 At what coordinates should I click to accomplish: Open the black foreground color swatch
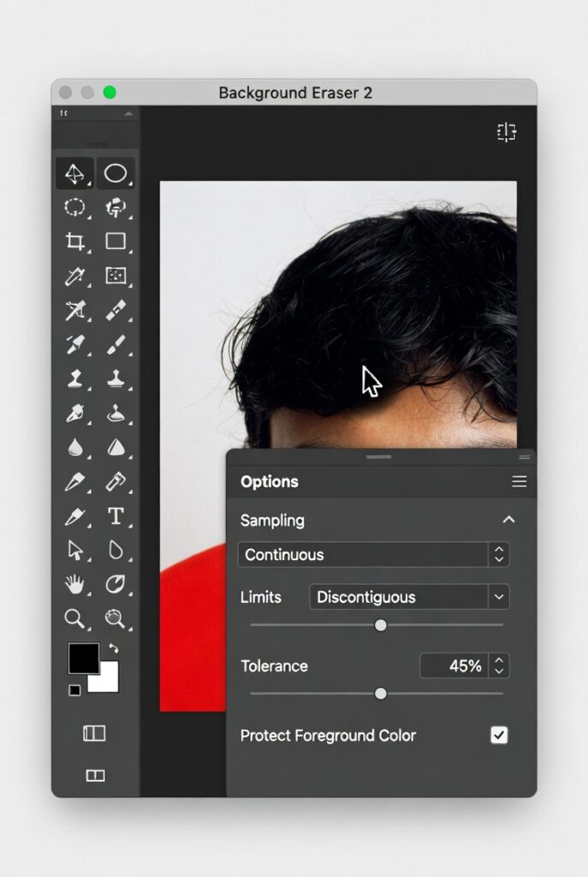(84, 659)
